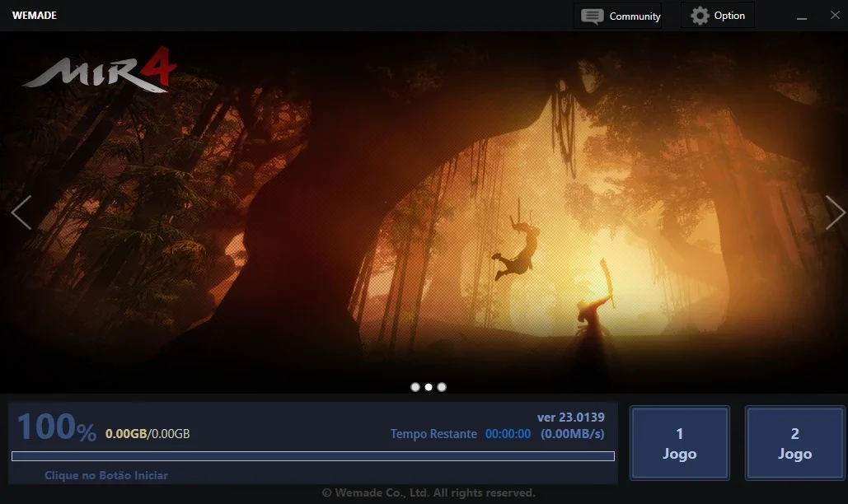Select the third banner slide dot
This screenshot has height=504, width=848.
[x=442, y=387]
